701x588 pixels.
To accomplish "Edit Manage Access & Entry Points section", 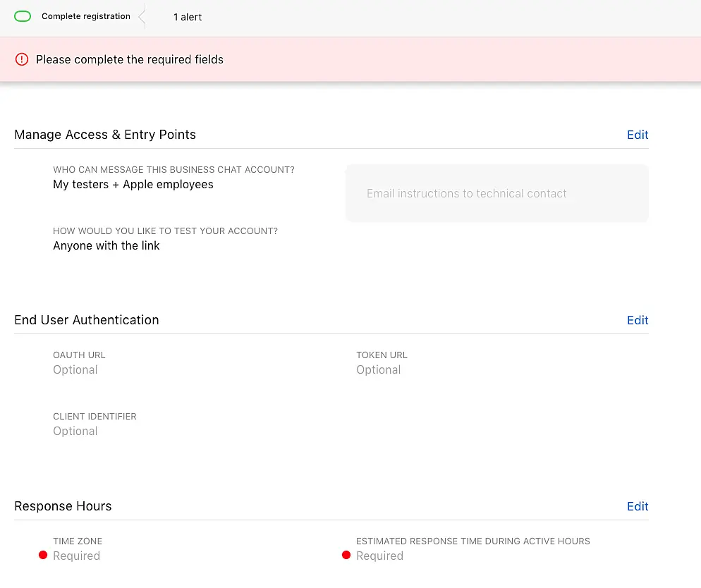I will (x=637, y=135).
